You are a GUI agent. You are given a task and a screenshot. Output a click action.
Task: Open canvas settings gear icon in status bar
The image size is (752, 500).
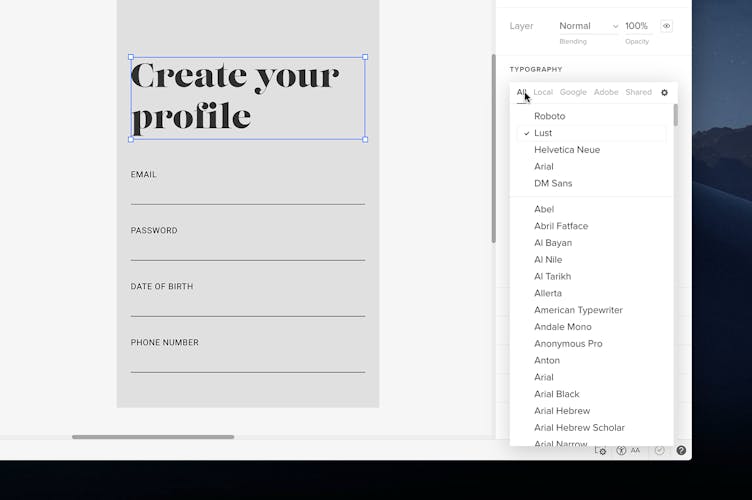pos(600,451)
